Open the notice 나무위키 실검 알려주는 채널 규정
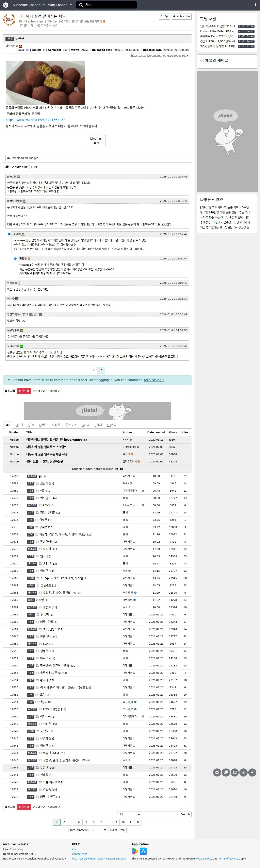Viewport: 260px width, 868px height. (47, 454)
